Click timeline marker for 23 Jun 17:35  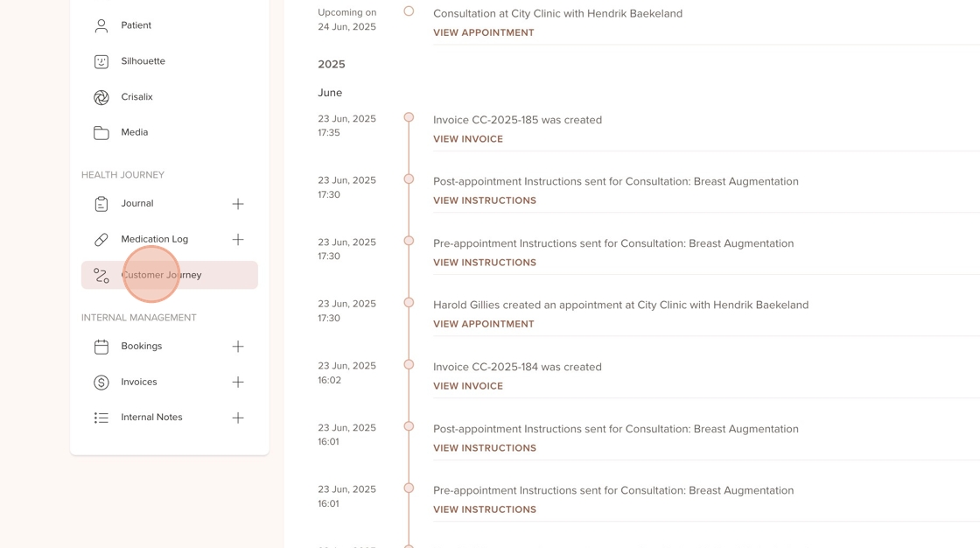click(409, 117)
